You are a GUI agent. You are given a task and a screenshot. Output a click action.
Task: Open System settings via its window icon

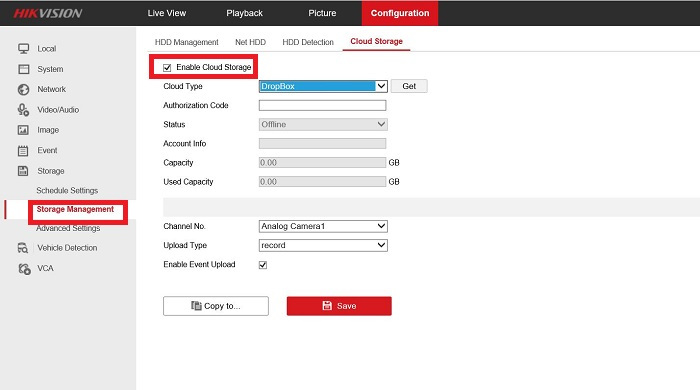click(24, 69)
